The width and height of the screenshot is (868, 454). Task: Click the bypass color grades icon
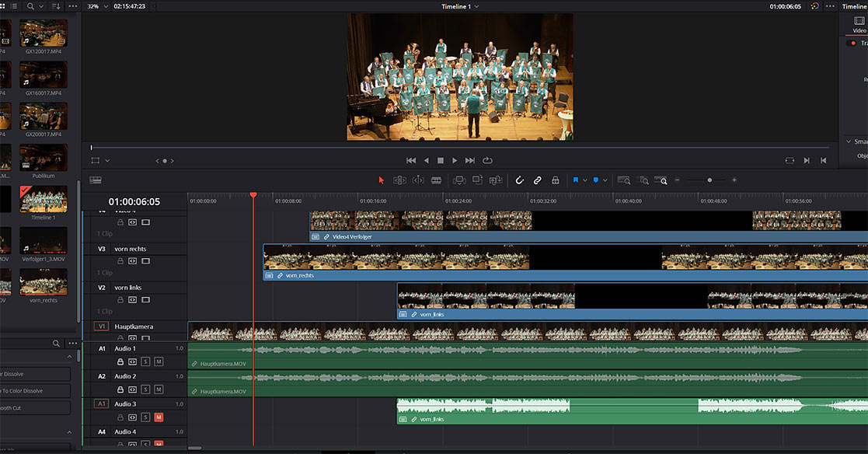coord(814,6)
